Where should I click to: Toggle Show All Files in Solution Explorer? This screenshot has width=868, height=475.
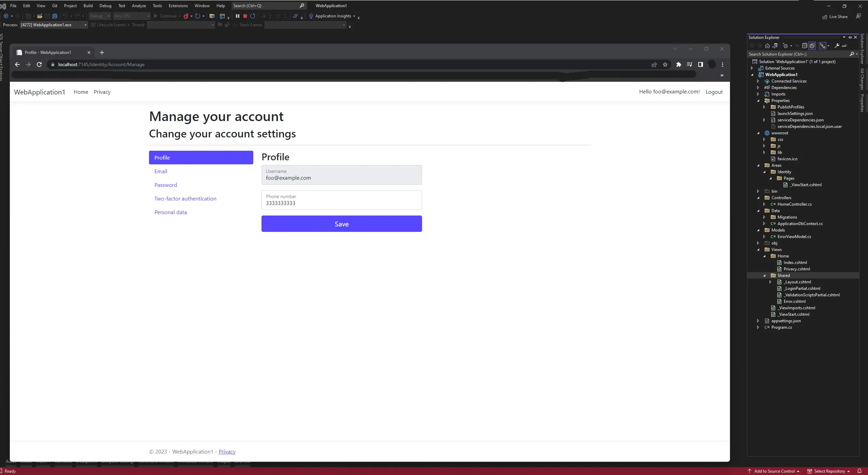812,46
